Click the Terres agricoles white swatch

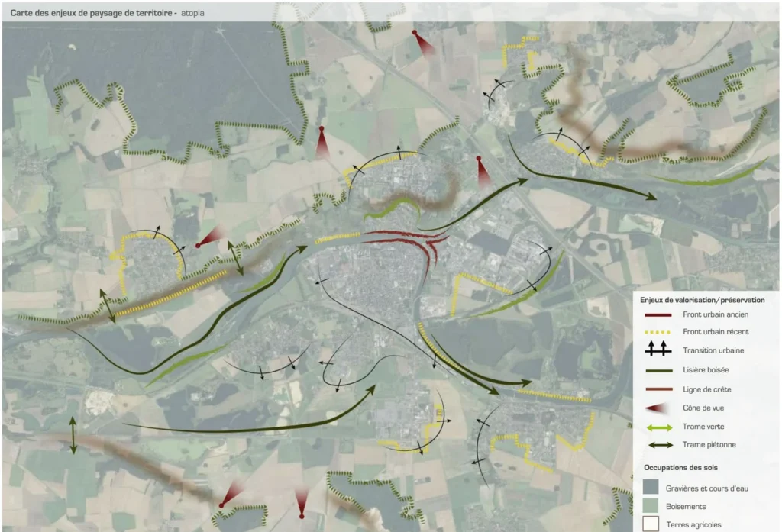[651, 524]
